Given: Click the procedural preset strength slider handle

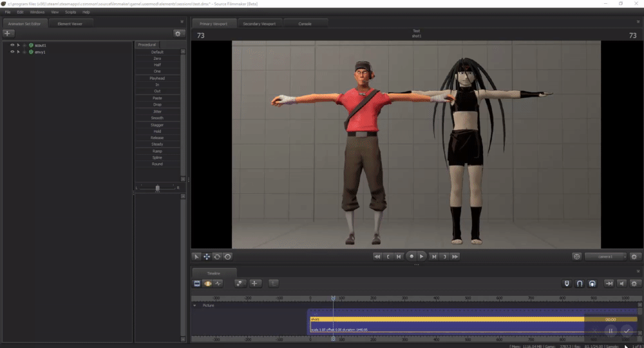Looking at the screenshot, I should tap(157, 188).
